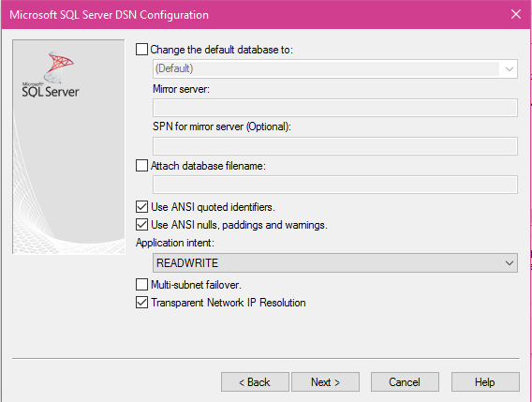The height and width of the screenshot is (402, 532).
Task: Click the dialog title Microsoft SQL Server DSN Configuration
Action: [x=109, y=15]
